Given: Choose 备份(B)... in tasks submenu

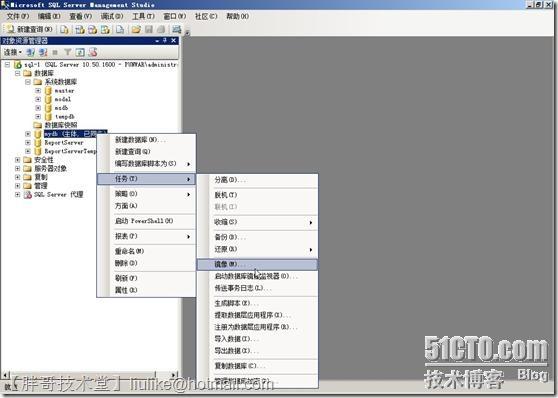Looking at the screenshot, I should coord(257,237).
